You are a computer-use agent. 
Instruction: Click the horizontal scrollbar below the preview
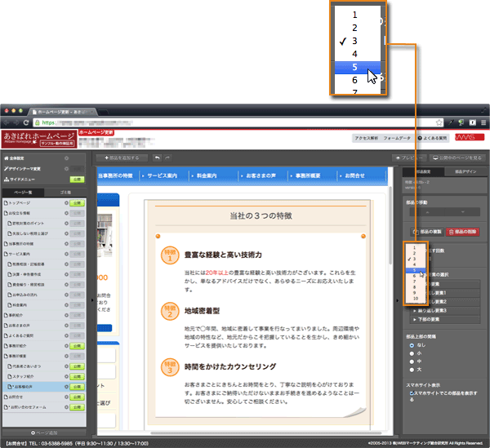coord(266,433)
